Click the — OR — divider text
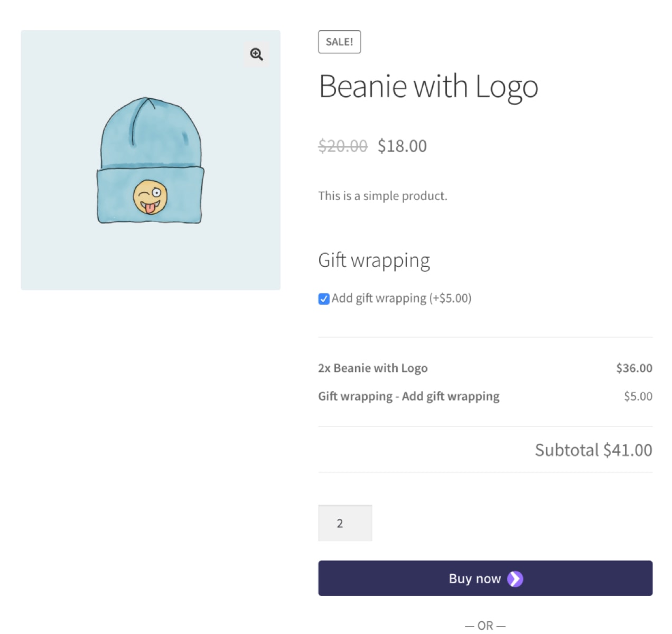 click(x=485, y=626)
